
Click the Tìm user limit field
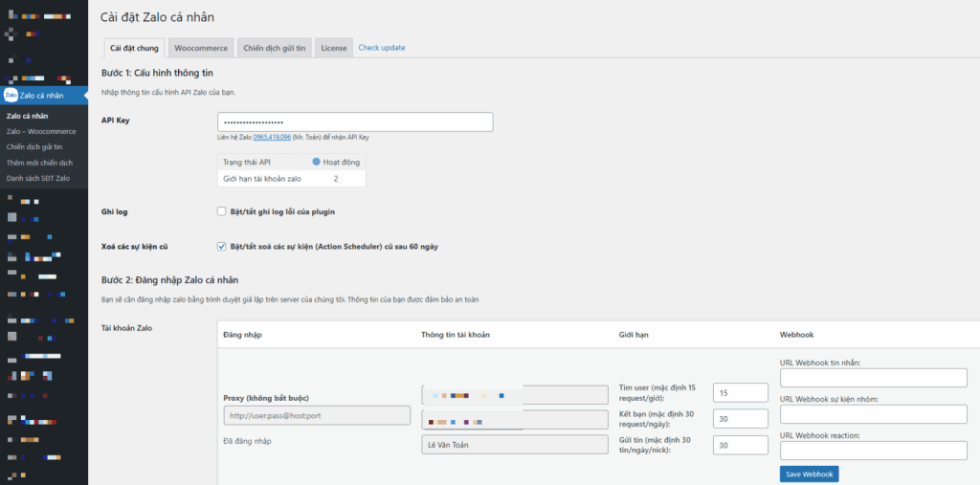coord(741,392)
